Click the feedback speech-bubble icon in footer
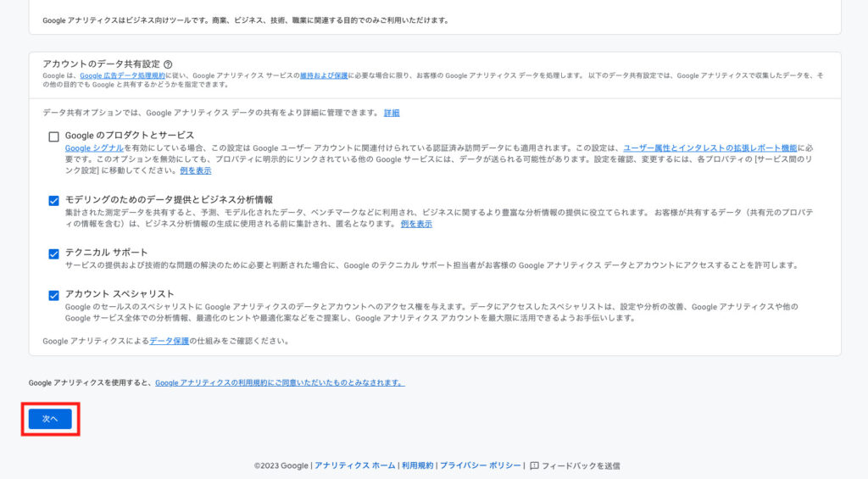The image size is (868, 479). (x=534, y=465)
